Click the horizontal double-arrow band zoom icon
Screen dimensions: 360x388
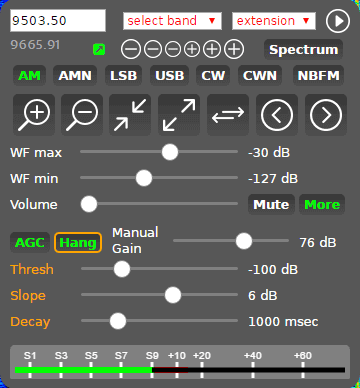[228, 115]
